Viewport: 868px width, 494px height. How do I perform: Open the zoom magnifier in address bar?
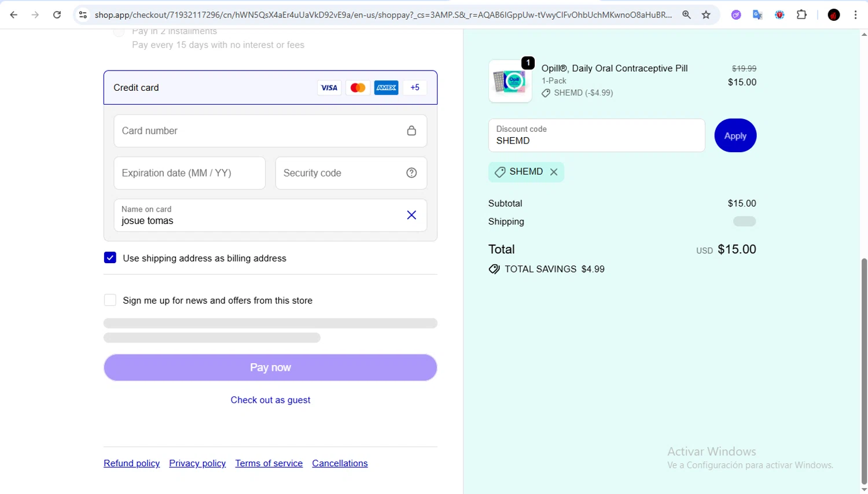pyautogui.click(x=686, y=15)
